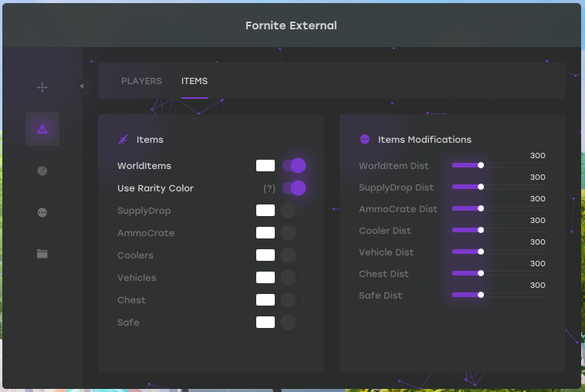Click the (?) help hint for Rarity Color
Screen dimensions: 585x392
(x=269, y=188)
